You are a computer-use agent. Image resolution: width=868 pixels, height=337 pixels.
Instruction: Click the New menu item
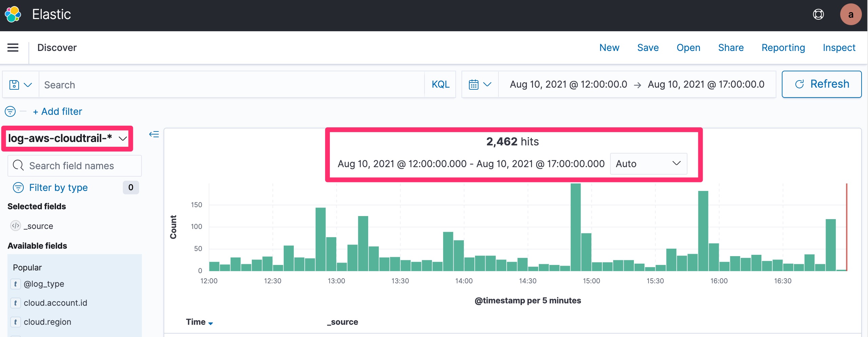coord(609,48)
